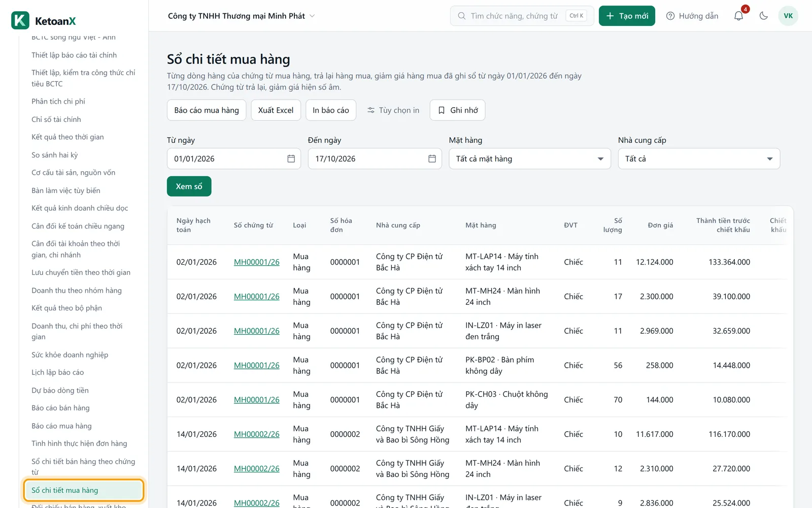Click the Tạo mới button
Viewport: 812px width, 508px height.
click(627, 16)
